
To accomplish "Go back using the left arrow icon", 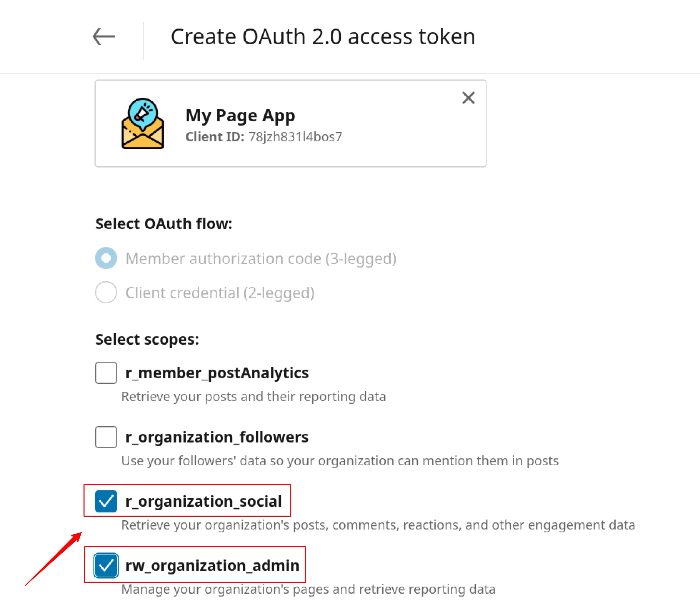I will click(x=104, y=36).
